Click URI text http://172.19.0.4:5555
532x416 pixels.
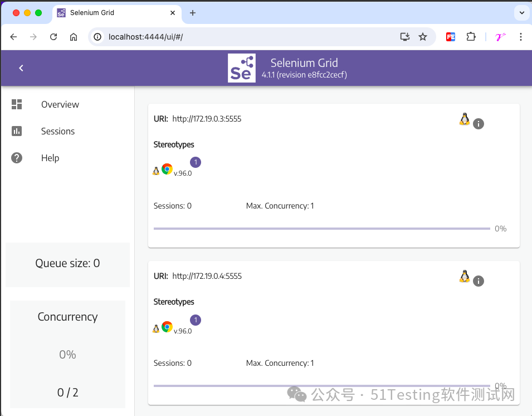coord(207,276)
